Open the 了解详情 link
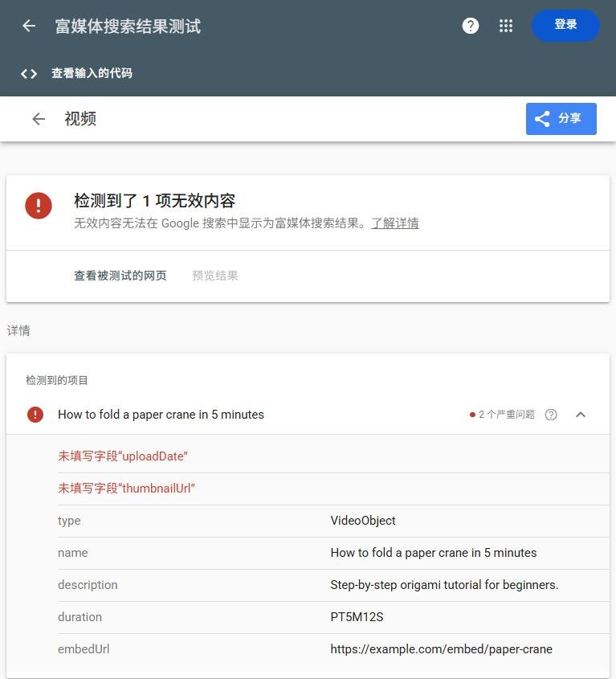 click(x=395, y=223)
